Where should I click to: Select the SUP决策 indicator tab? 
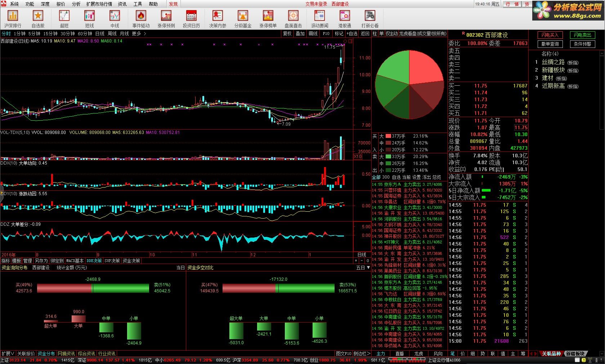112,261
